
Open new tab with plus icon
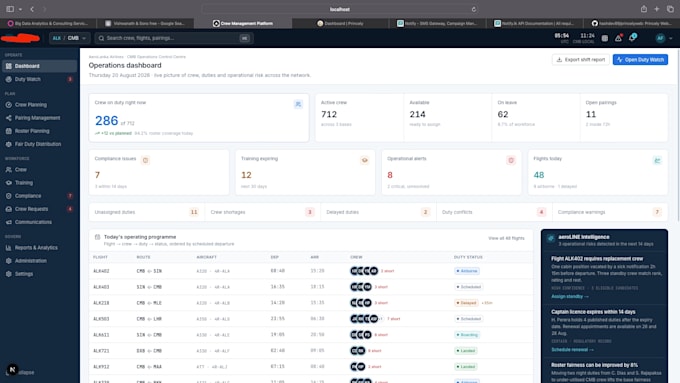657,9
